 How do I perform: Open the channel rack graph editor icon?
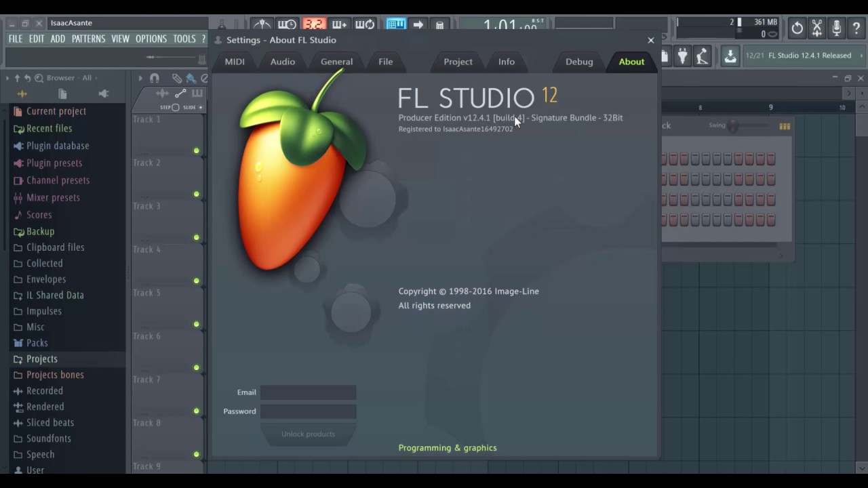pos(785,126)
